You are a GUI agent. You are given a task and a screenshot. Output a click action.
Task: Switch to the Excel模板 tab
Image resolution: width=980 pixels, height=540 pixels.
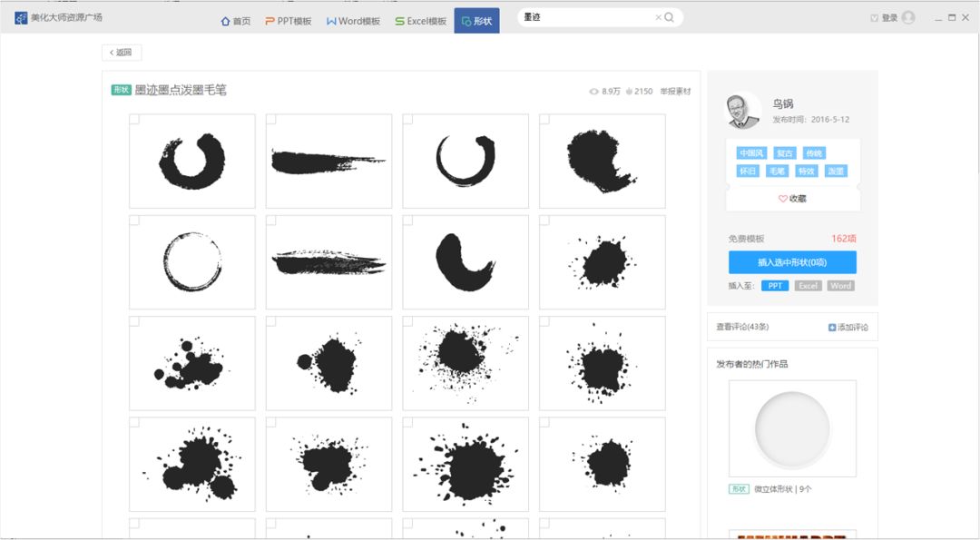(x=421, y=21)
